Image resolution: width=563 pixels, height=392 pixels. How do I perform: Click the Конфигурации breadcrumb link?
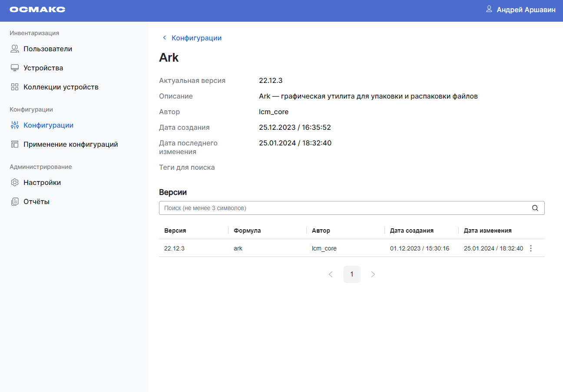tap(196, 38)
